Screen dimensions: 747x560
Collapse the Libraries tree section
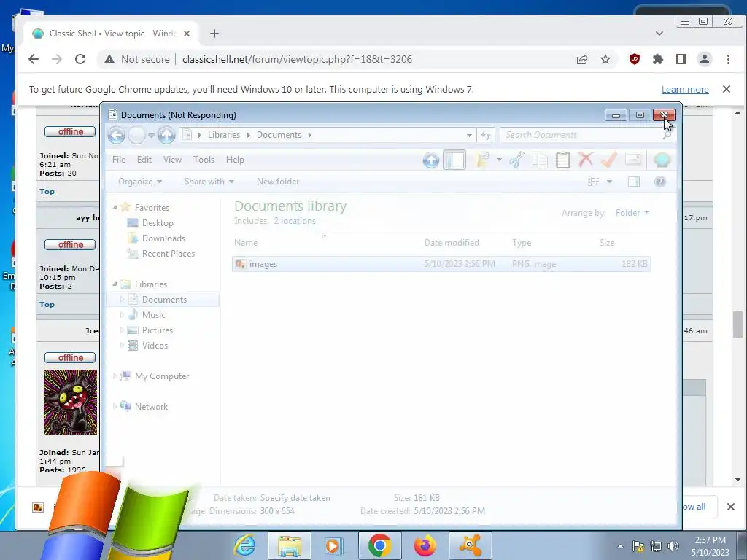[115, 284]
